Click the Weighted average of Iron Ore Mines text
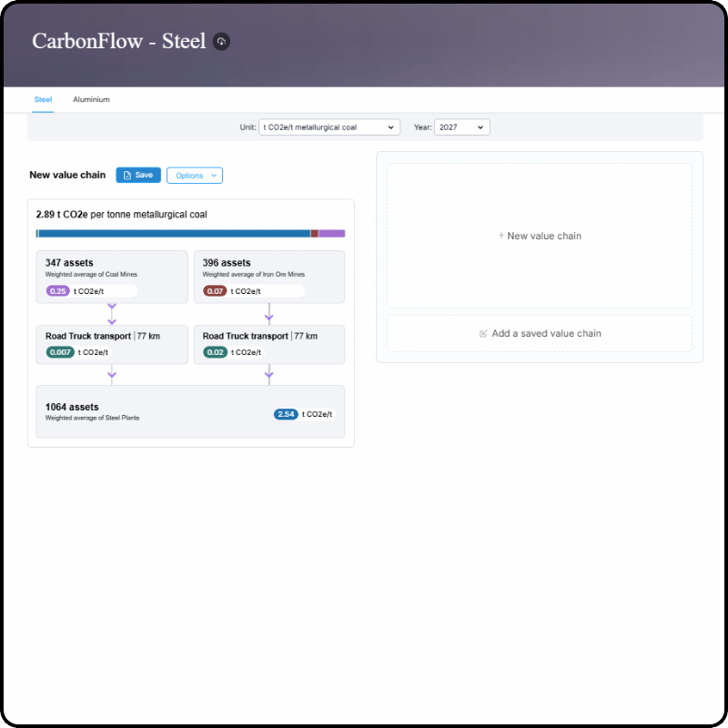This screenshot has height=728, width=728. click(254, 275)
